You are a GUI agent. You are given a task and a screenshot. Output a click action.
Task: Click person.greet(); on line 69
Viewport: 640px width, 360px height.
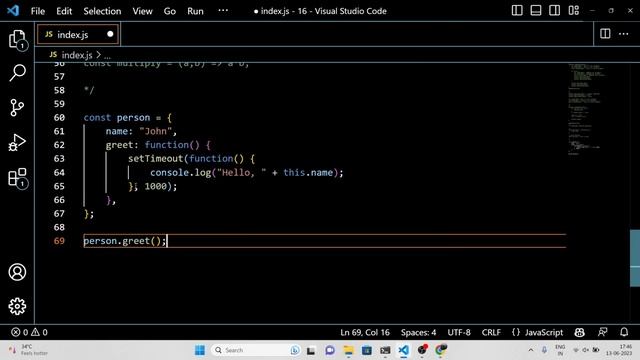[125, 241]
